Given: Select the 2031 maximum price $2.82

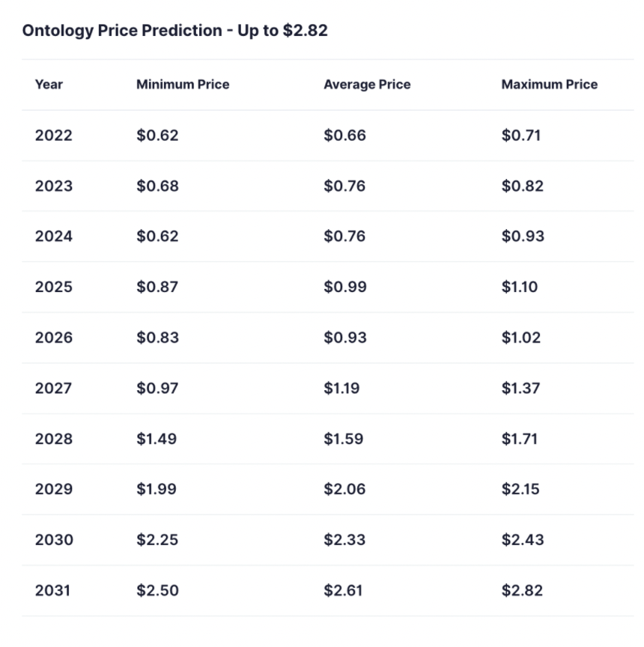Looking at the screenshot, I should [x=522, y=590].
